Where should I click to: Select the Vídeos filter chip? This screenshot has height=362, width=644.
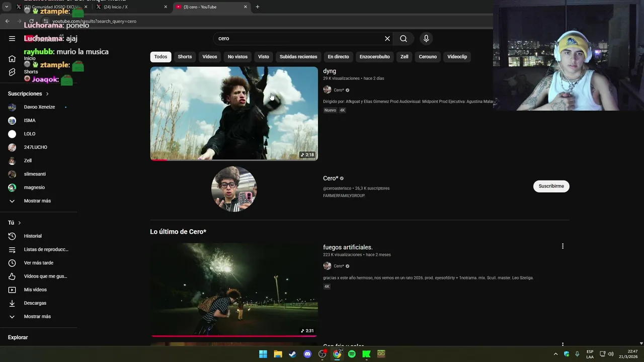(210, 57)
